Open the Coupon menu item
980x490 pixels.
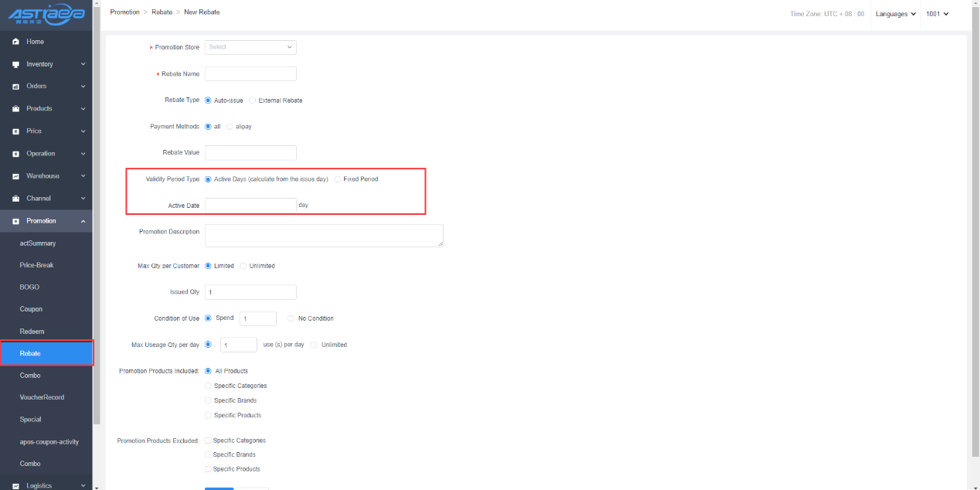[31, 309]
